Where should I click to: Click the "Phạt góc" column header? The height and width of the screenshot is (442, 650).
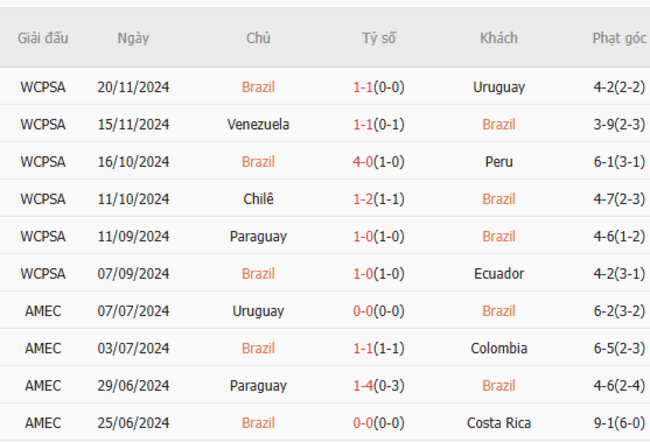[x=619, y=38]
